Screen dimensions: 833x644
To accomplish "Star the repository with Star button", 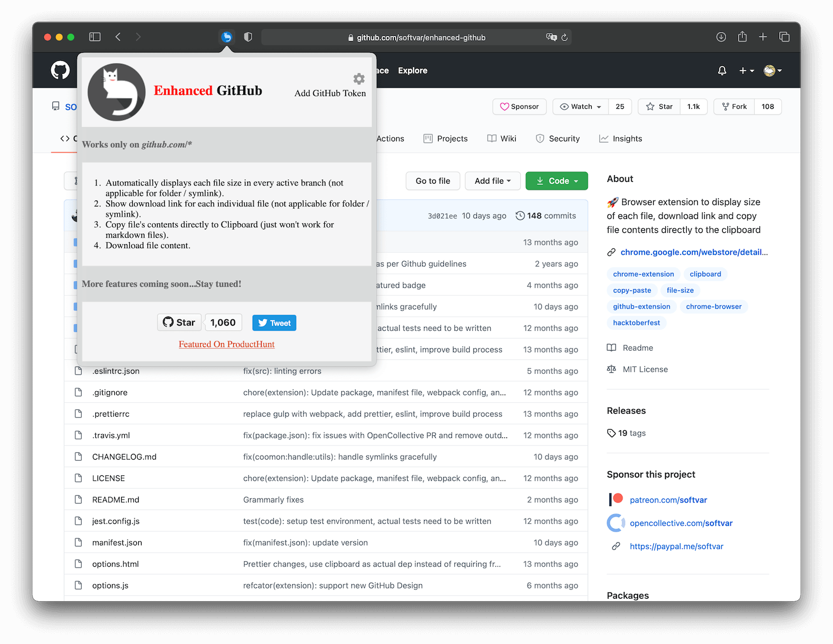I will (x=659, y=107).
